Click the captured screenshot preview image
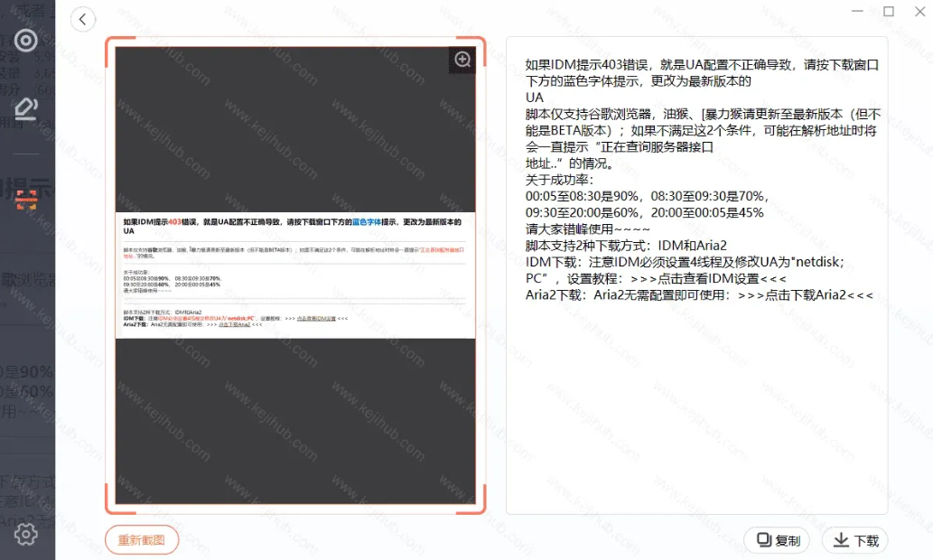This screenshot has width=933, height=560. coord(295,275)
